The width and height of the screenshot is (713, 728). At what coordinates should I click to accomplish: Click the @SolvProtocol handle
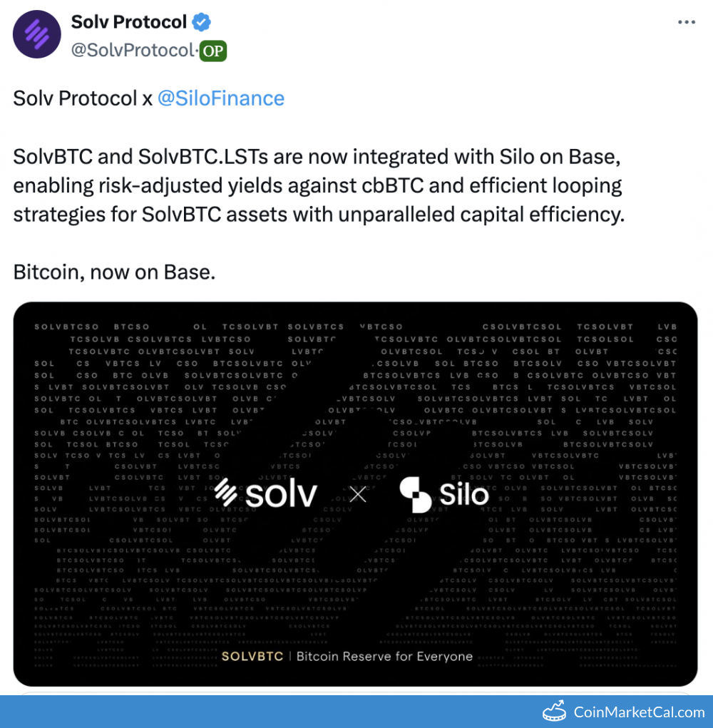tap(133, 51)
